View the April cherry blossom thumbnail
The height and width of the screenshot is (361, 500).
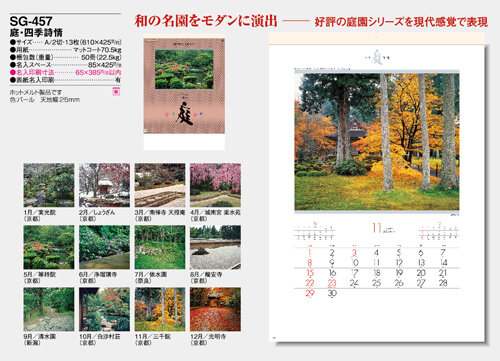tap(215, 185)
